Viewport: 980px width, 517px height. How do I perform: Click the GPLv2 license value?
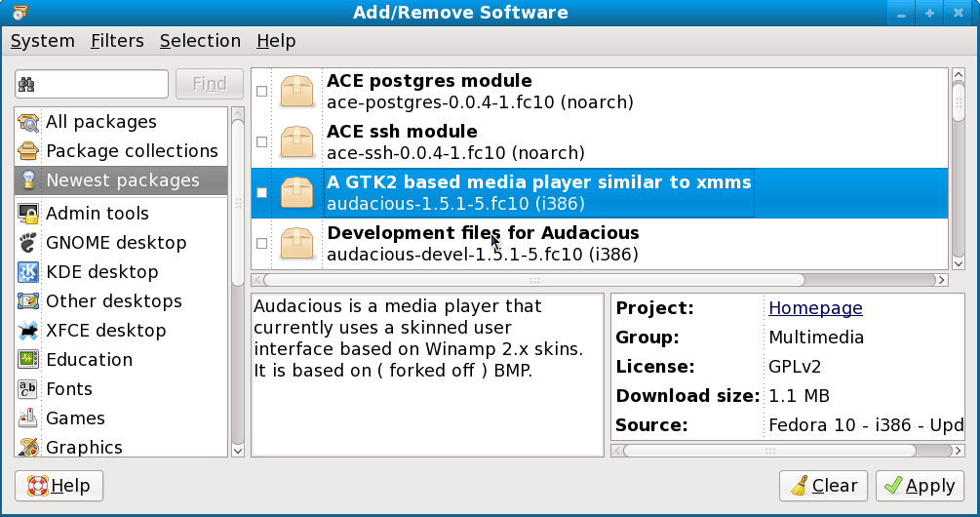pyautogui.click(x=795, y=367)
